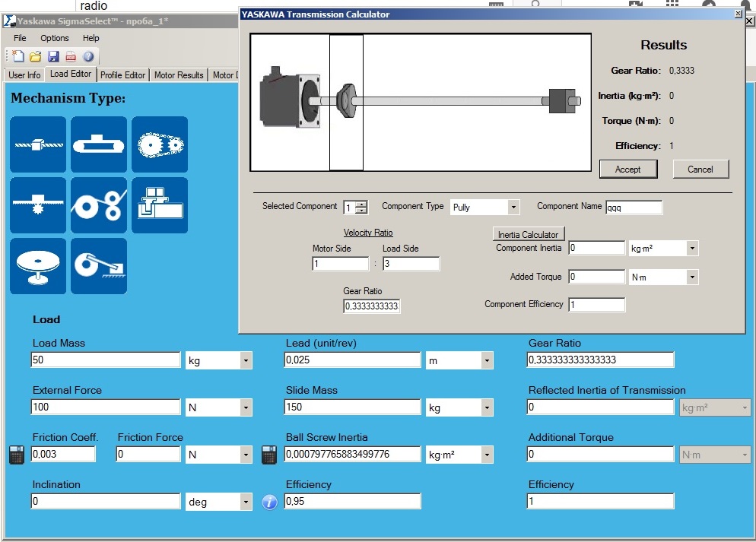Image resolution: width=756 pixels, height=542 pixels.
Task: Click the Friction Coeff. input field
Action: click(x=63, y=455)
